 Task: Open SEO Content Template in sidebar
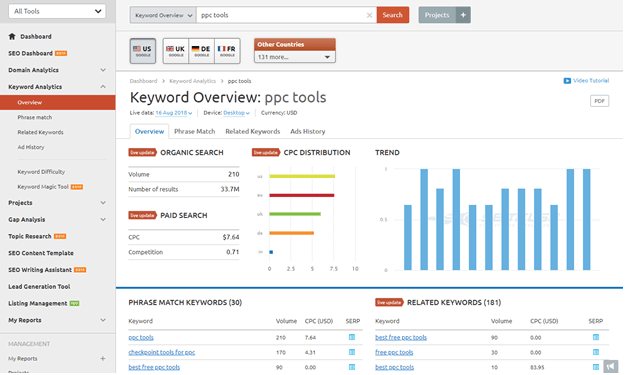tap(41, 253)
